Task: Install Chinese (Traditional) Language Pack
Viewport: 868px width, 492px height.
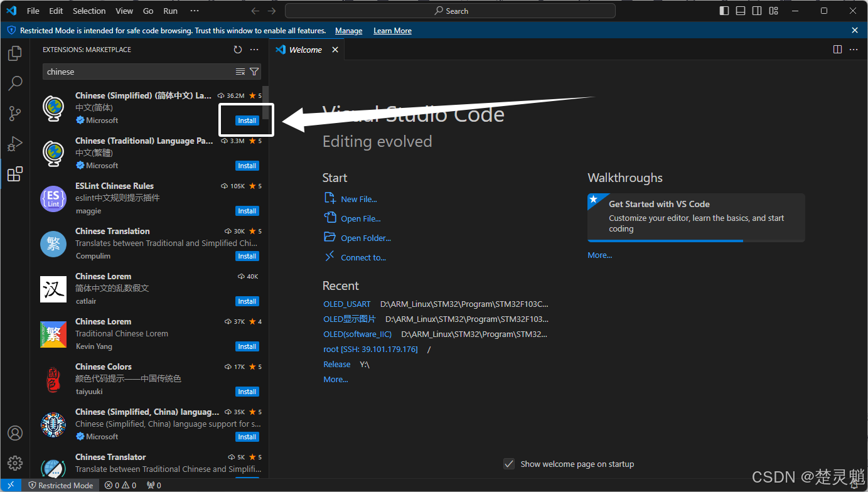Action: coord(247,166)
